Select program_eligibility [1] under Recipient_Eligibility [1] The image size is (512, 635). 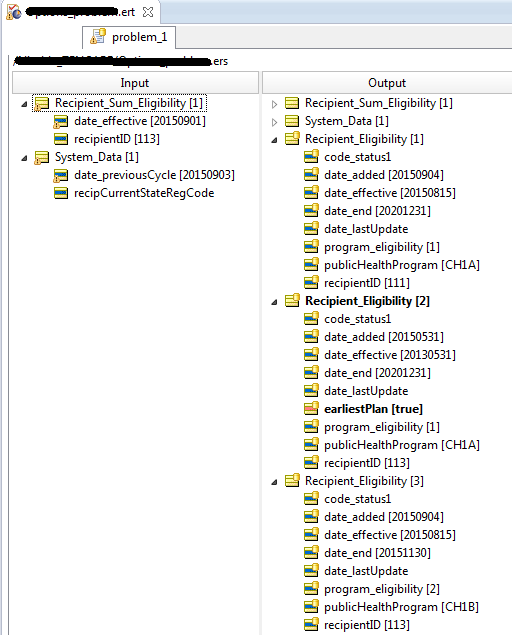[x=382, y=247]
